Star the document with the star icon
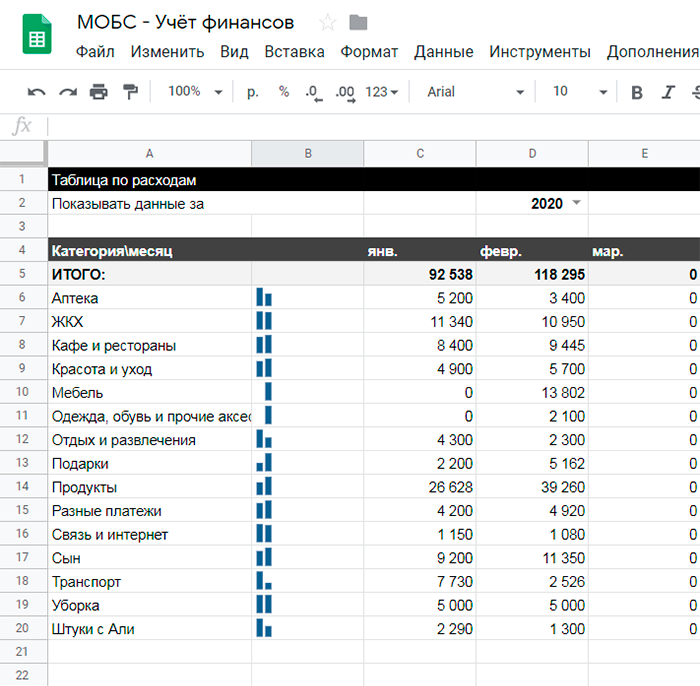This screenshot has height=686, width=700. click(328, 22)
